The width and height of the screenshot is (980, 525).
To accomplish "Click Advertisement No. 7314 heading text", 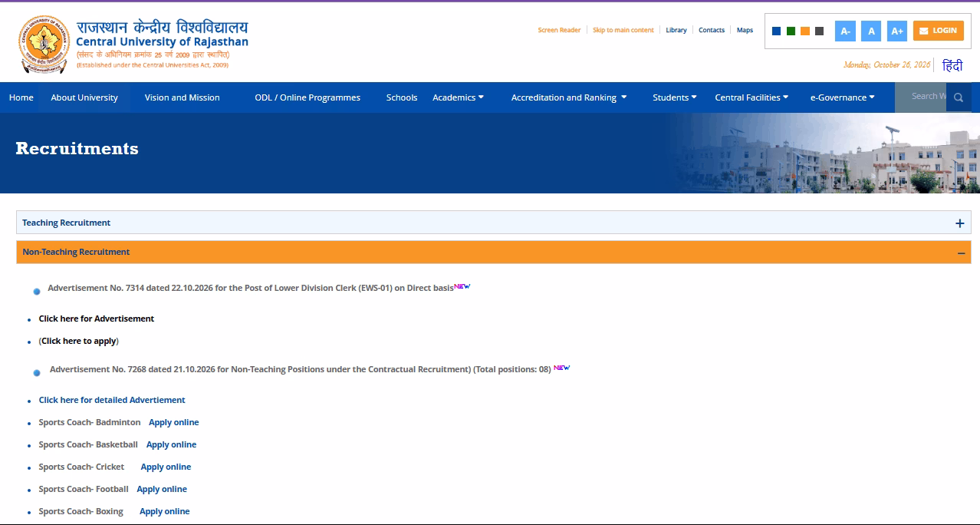I will [x=251, y=288].
